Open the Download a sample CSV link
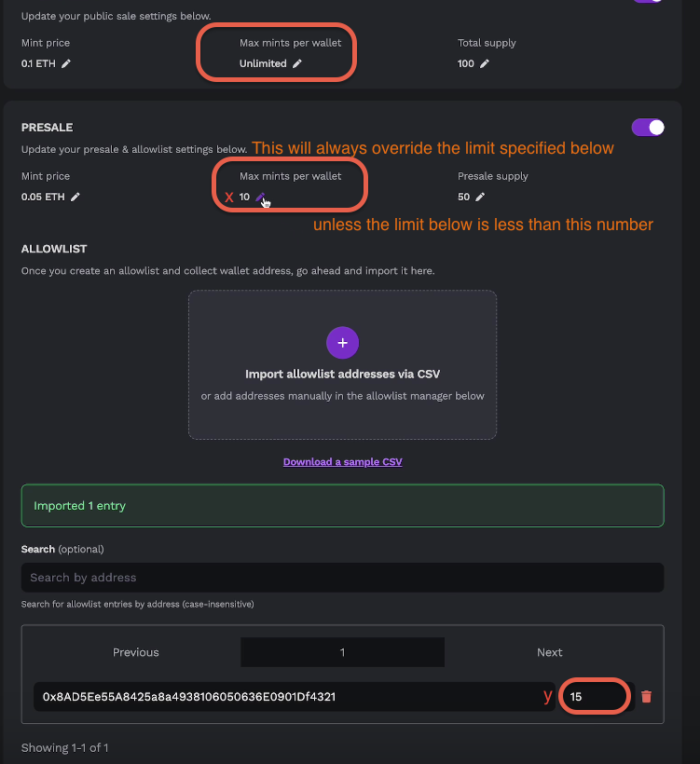700x764 pixels. tap(342, 461)
